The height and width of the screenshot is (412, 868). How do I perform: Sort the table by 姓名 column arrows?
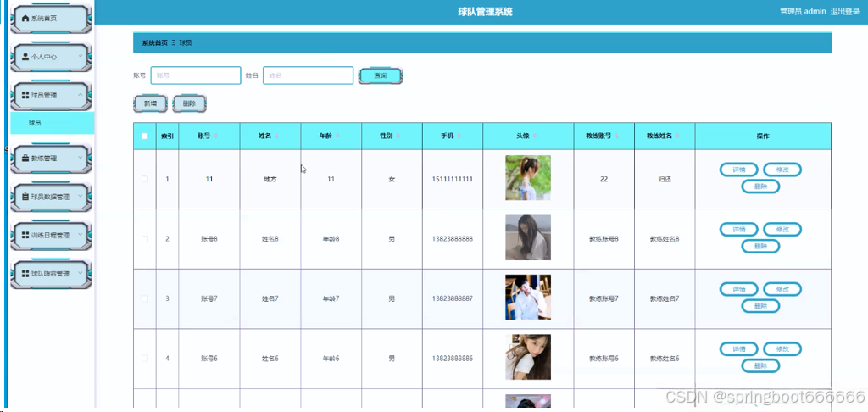point(276,136)
